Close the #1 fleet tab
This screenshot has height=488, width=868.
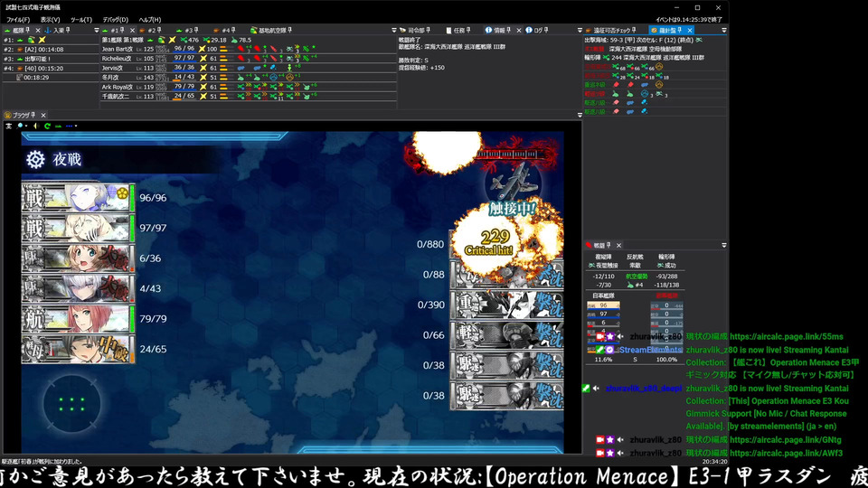[x=132, y=31]
